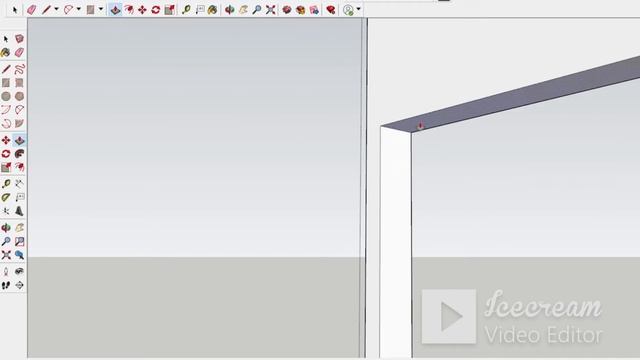
Task: Send model to LayOut
Action: click(x=314, y=9)
